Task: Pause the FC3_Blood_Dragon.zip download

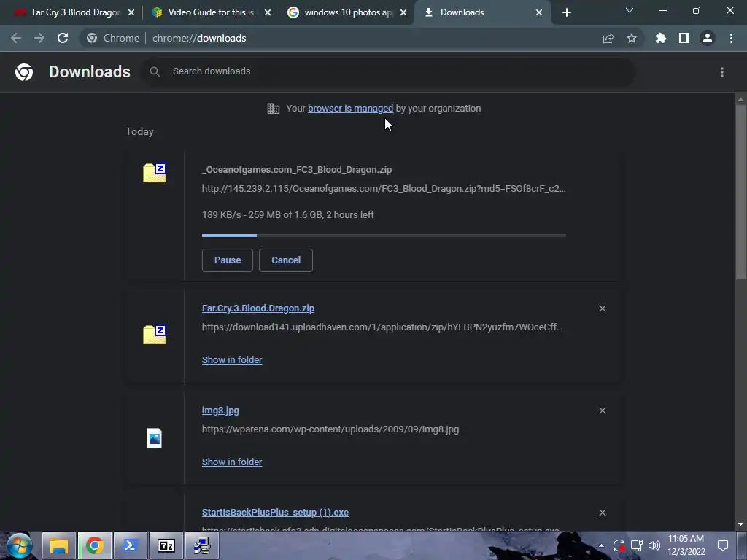Action: tap(228, 260)
